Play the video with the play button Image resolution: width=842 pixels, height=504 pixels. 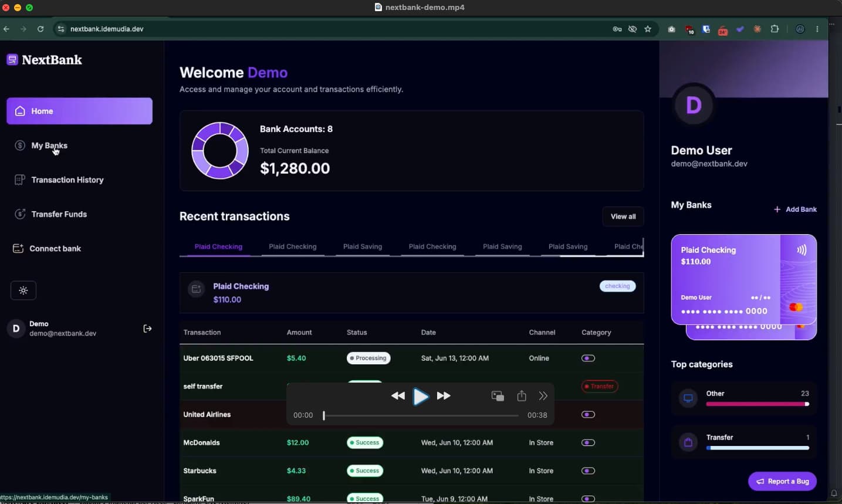click(421, 397)
